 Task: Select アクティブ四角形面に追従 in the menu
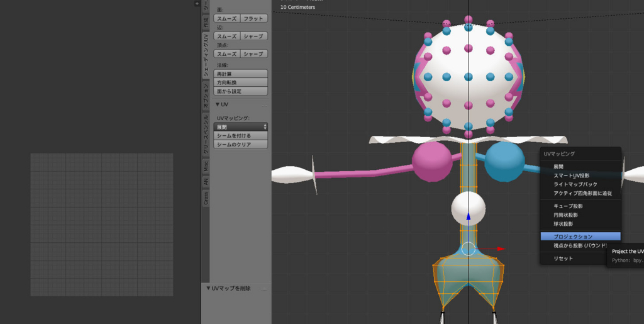(x=580, y=193)
